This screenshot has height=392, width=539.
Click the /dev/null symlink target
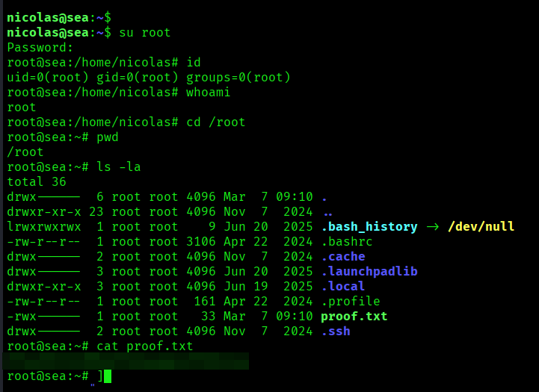[x=481, y=226]
